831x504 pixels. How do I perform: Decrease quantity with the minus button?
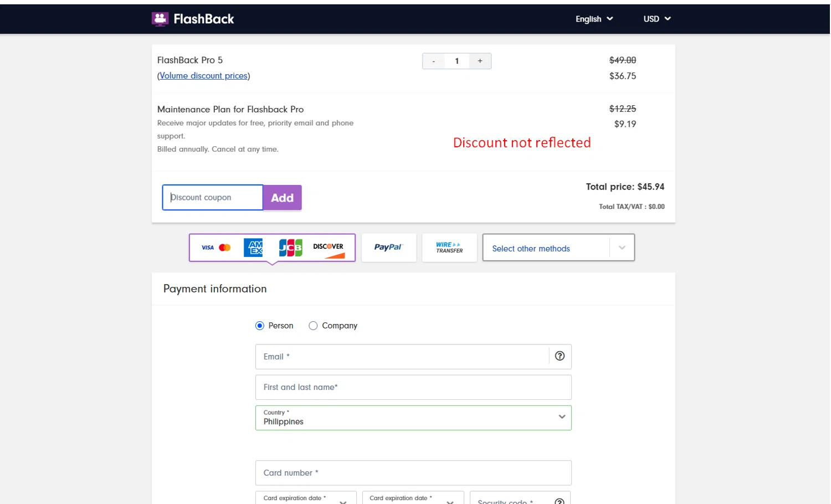click(434, 61)
